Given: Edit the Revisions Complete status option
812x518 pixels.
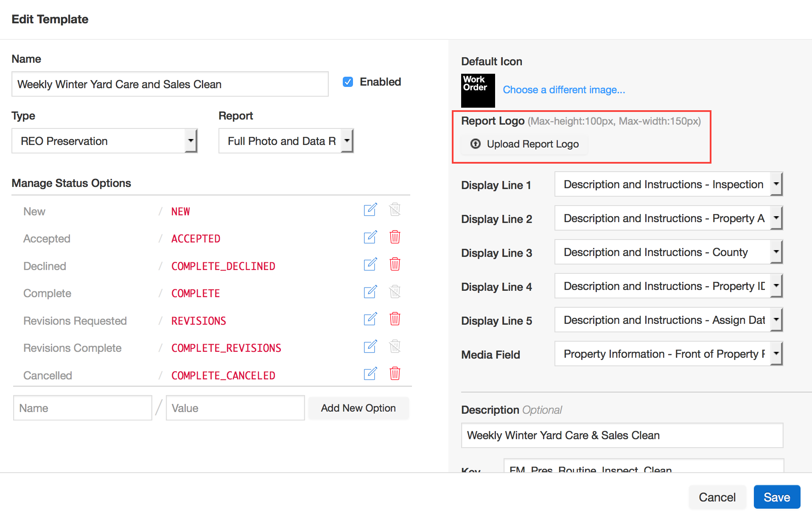Looking at the screenshot, I should pos(370,347).
